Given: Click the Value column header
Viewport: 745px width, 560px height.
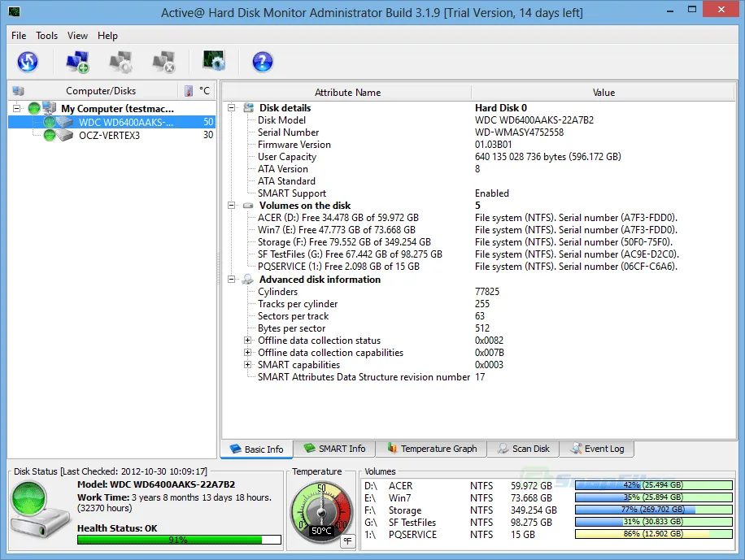Looking at the screenshot, I should tap(603, 93).
